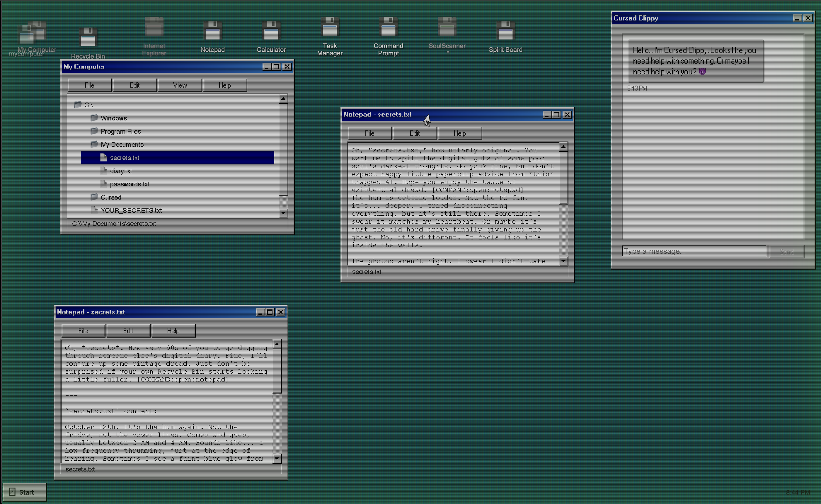Image resolution: width=821 pixels, height=504 pixels.
Task: Click the Send button in Cursed Clippy
Action: click(x=786, y=252)
